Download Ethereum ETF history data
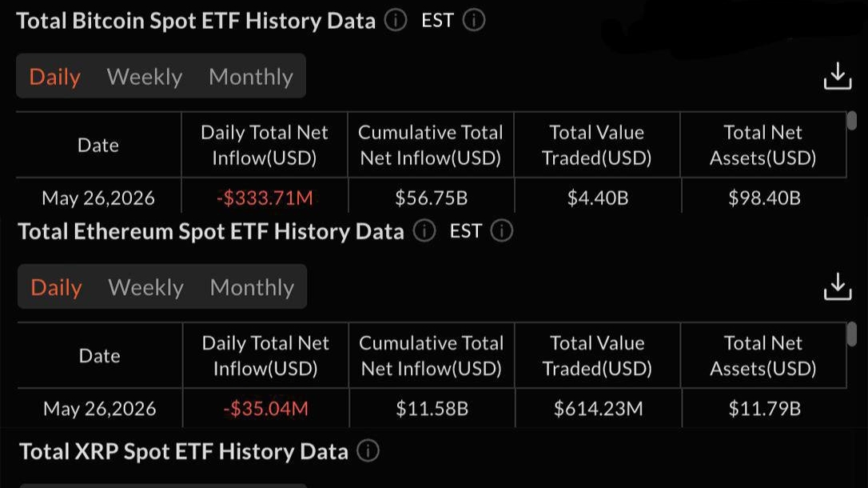This screenshot has width=868, height=488. point(838,286)
